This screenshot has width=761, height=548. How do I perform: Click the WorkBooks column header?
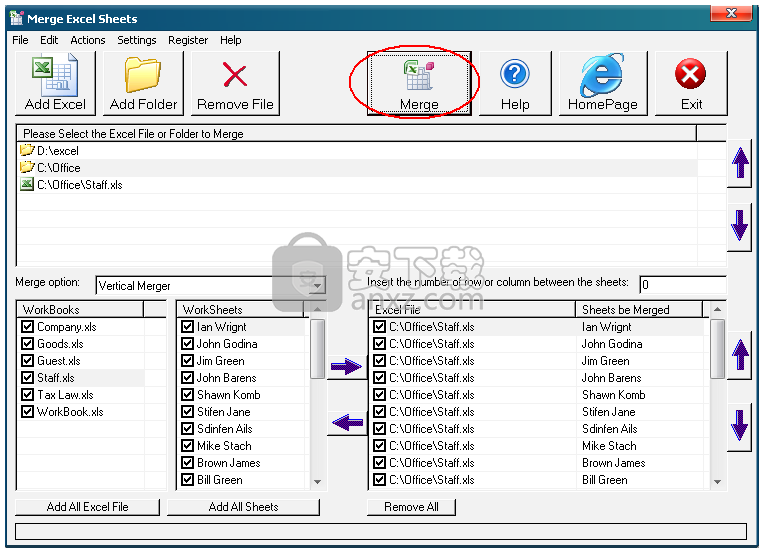click(x=81, y=309)
